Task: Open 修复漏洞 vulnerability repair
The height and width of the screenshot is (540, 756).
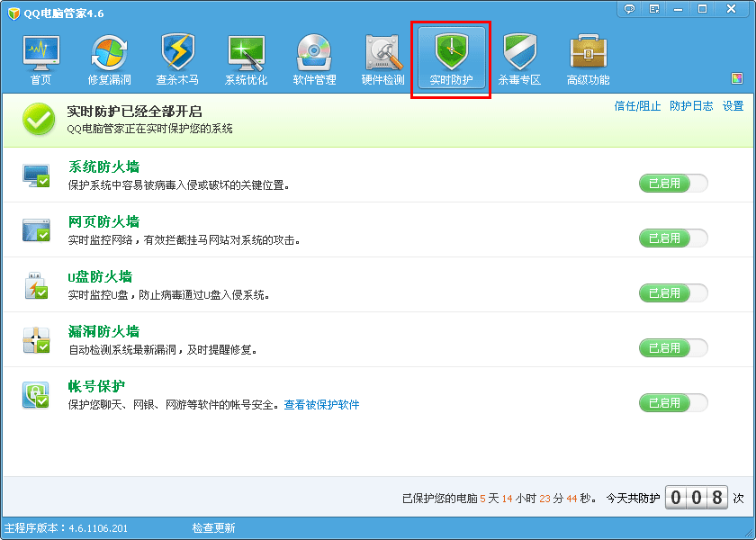Action: click(110, 60)
